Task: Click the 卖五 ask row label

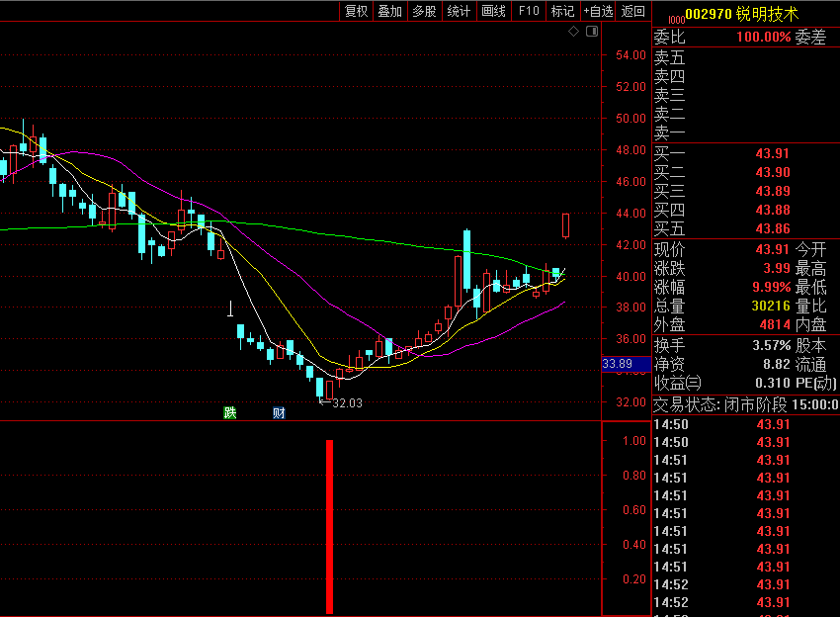Action: 670,57
